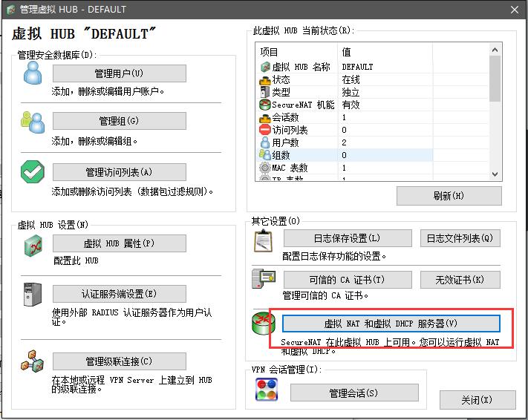Click the server icon in 类型 row
528x420 pixels.
(x=265, y=92)
